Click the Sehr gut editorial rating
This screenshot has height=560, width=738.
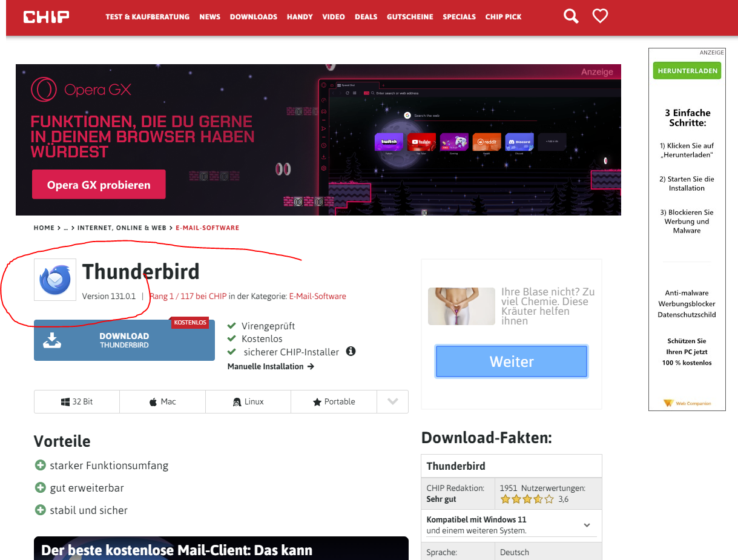click(x=441, y=499)
